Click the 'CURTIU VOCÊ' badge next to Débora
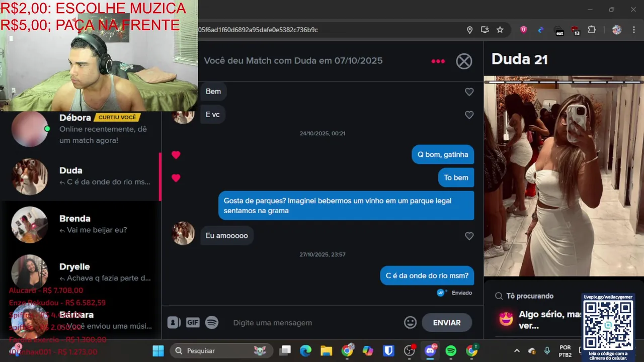Image resolution: width=644 pixels, height=362 pixels. pos(117,117)
